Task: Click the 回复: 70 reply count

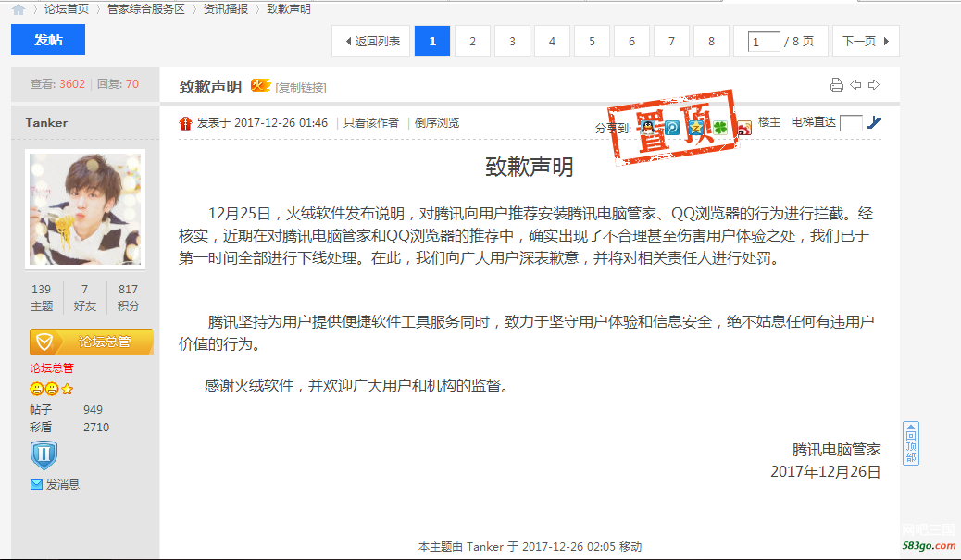Action: (118, 84)
